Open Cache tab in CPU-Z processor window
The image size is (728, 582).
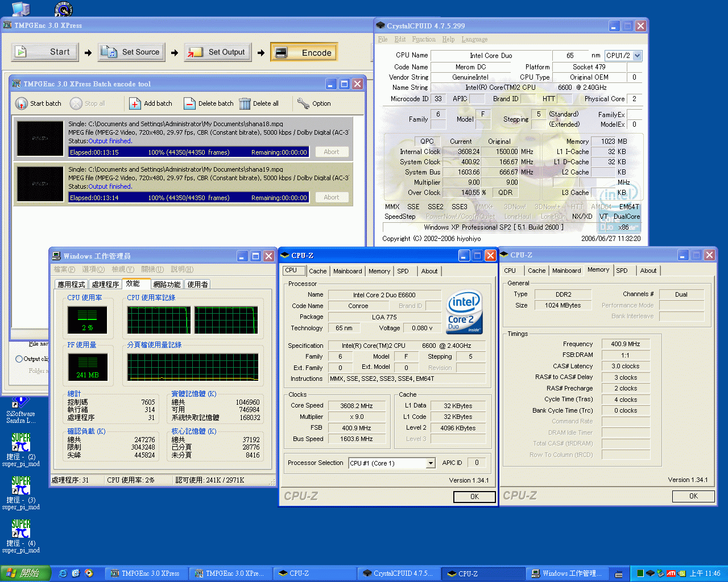[317, 271]
